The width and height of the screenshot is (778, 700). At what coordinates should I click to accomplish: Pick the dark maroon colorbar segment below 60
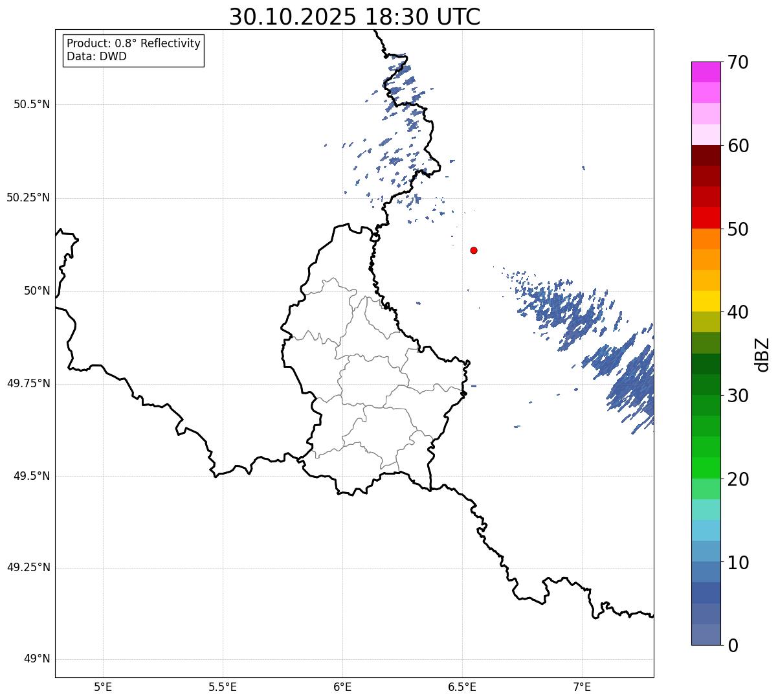706,155
